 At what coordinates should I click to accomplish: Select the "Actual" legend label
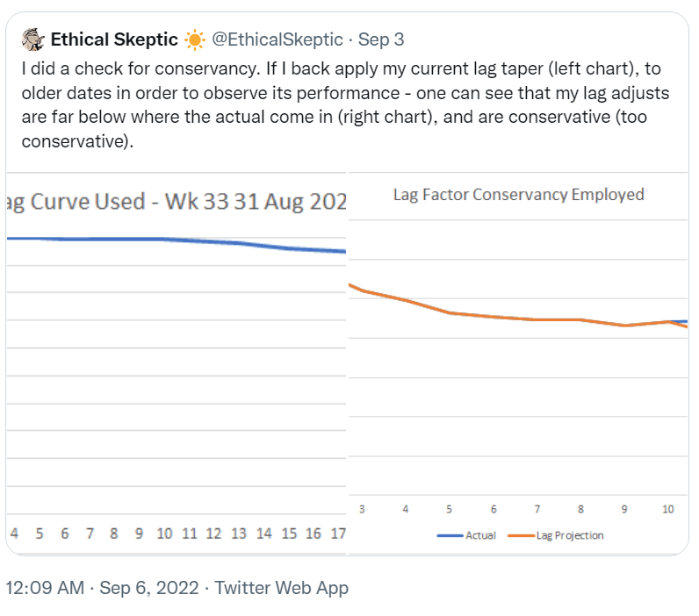click(480, 535)
